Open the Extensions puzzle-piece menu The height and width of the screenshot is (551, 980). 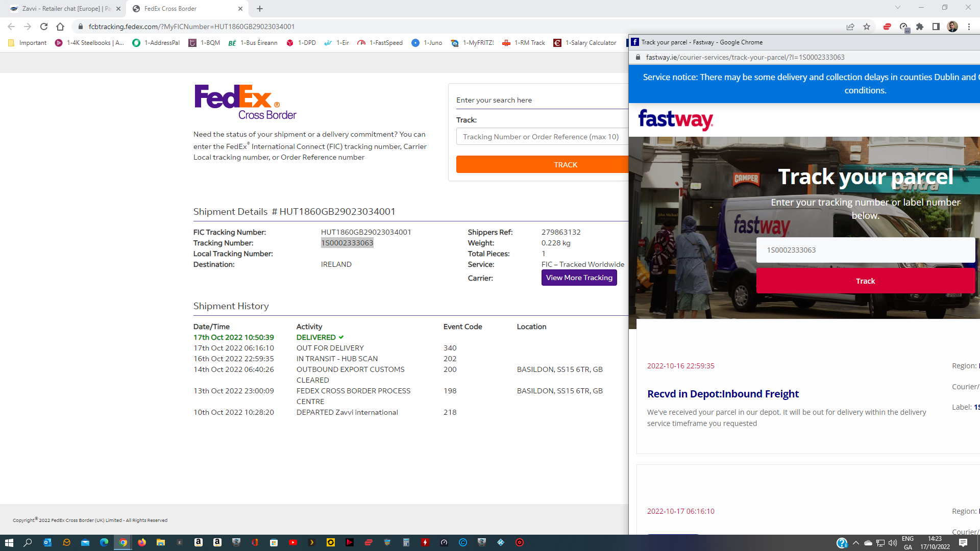tap(920, 27)
